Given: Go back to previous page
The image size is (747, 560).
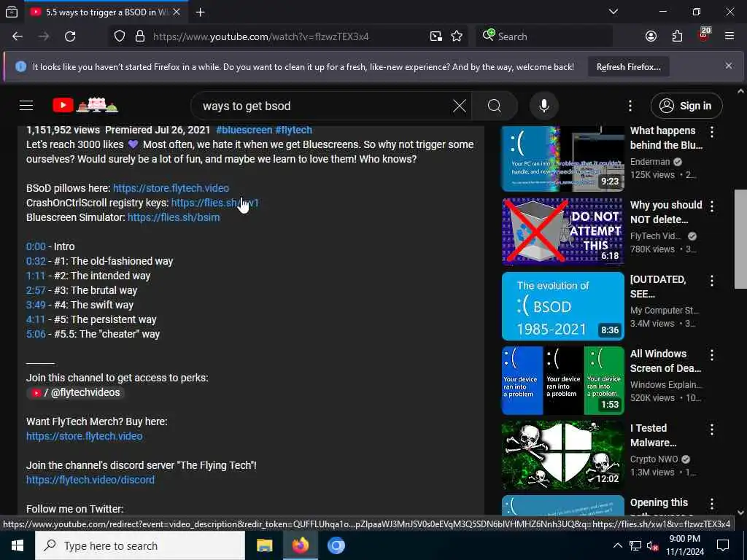Looking at the screenshot, I should [18, 36].
